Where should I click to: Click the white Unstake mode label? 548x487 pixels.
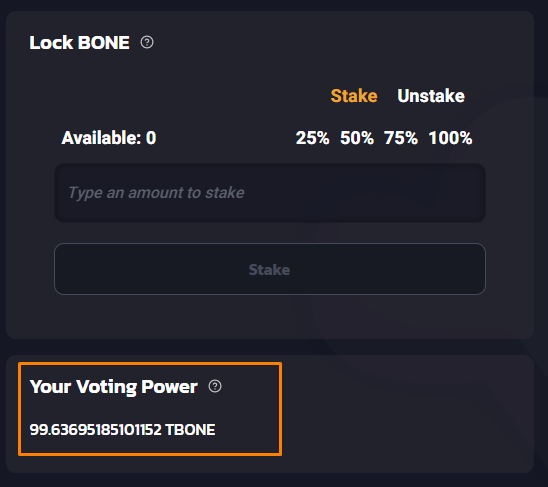[x=431, y=96]
